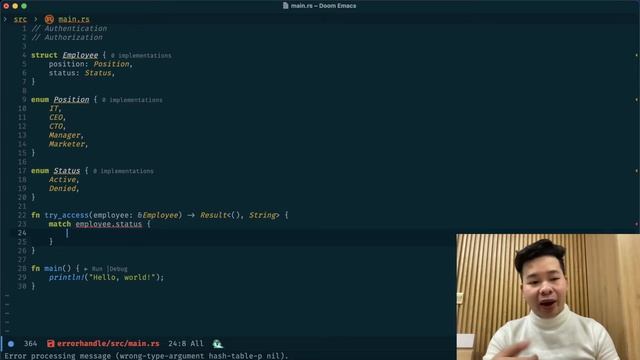Click the implementations lens next to Position

click(132, 100)
